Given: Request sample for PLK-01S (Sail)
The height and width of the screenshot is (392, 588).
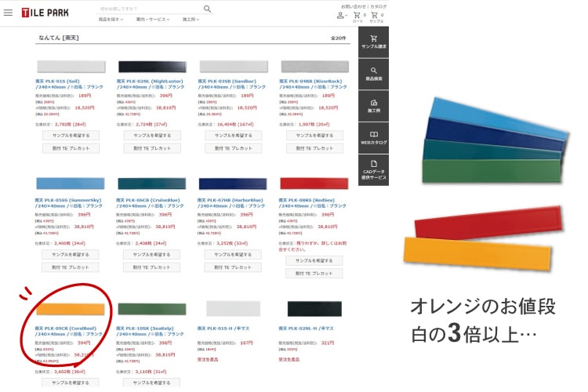Looking at the screenshot, I should [71, 136].
